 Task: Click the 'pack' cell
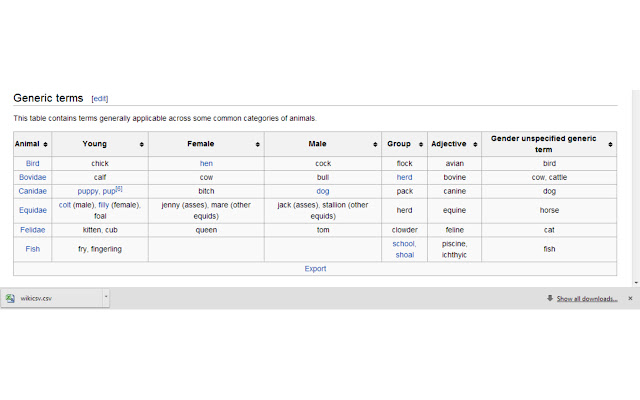click(x=404, y=191)
